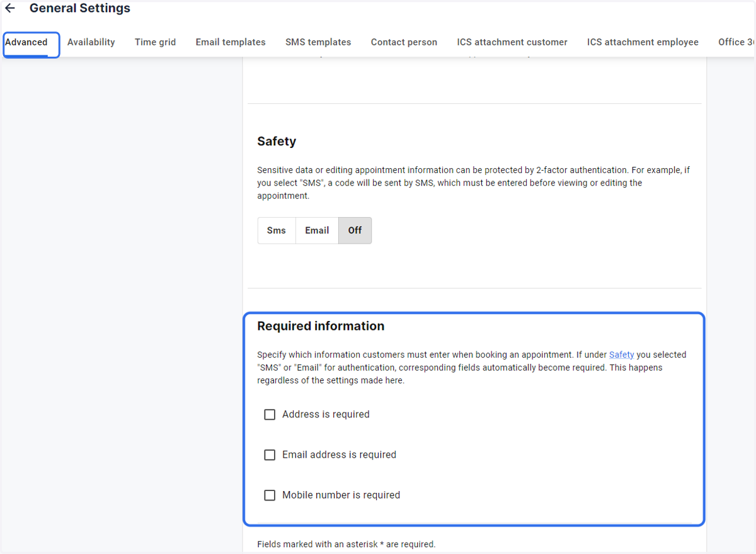Switch to the Availability tab

[91, 42]
